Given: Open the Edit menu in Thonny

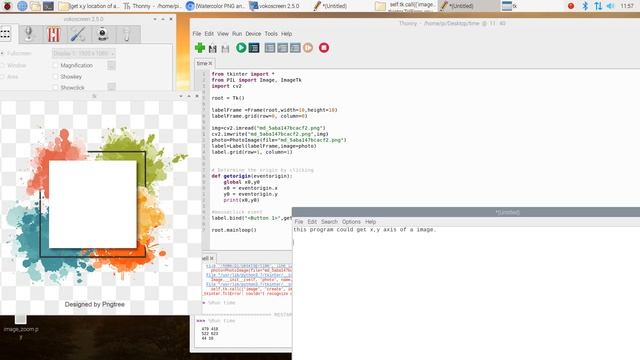Looking at the screenshot, I should [x=209, y=34].
